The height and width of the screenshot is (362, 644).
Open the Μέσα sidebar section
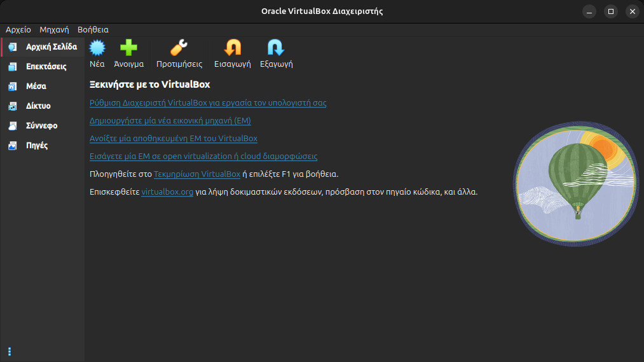click(43, 87)
